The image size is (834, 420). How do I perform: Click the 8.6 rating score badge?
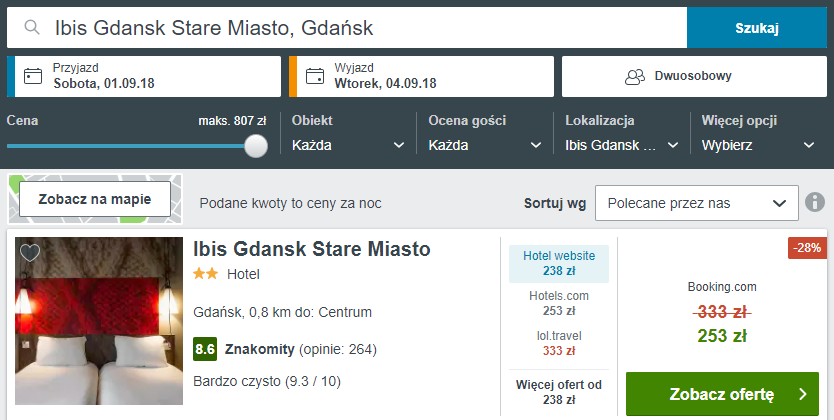click(x=205, y=349)
